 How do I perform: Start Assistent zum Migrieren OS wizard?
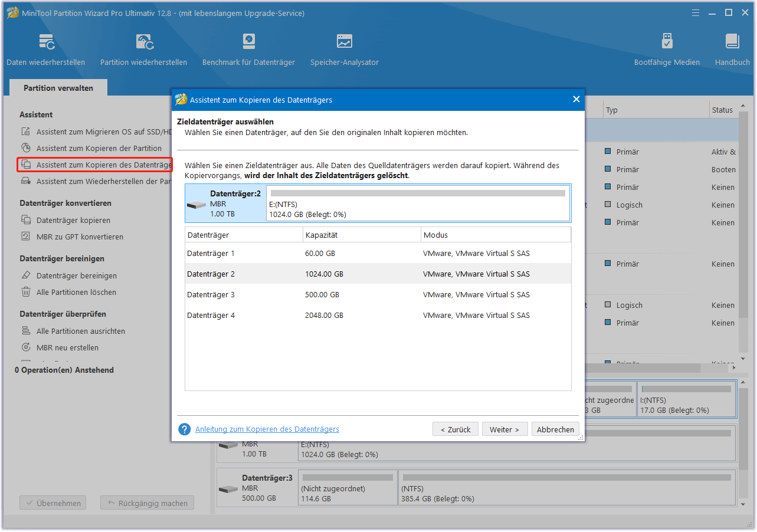[96, 132]
